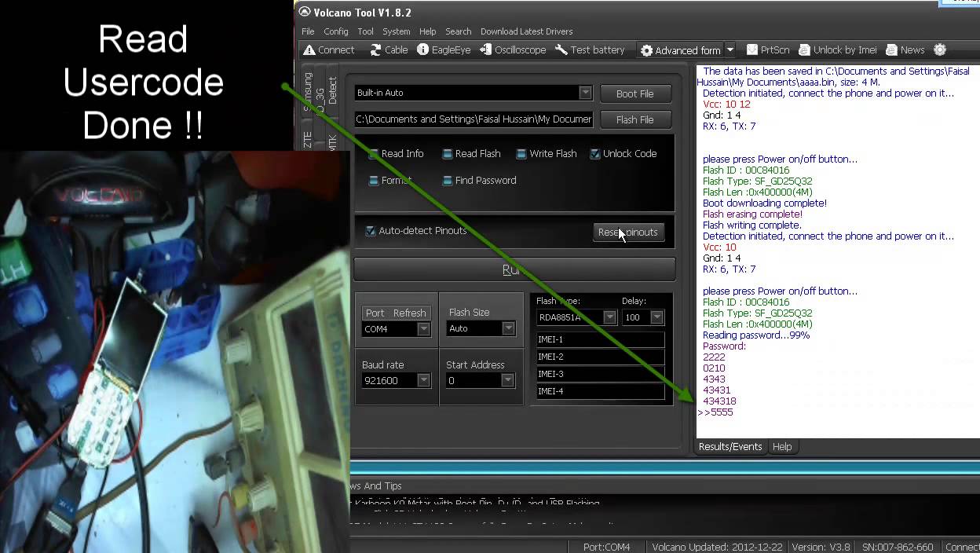
Task: Open the Flash Type RDA8851A dropdown
Action: point(609,317)
